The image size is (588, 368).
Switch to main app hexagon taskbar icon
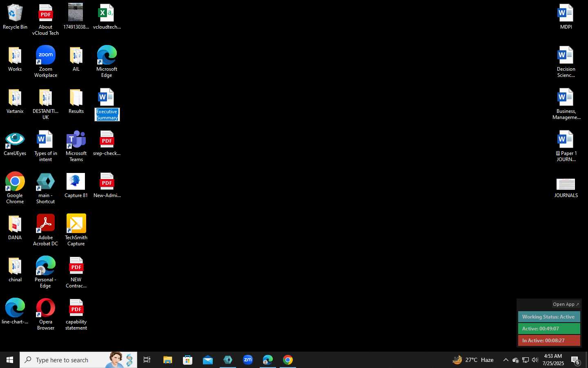click(227, 360)
